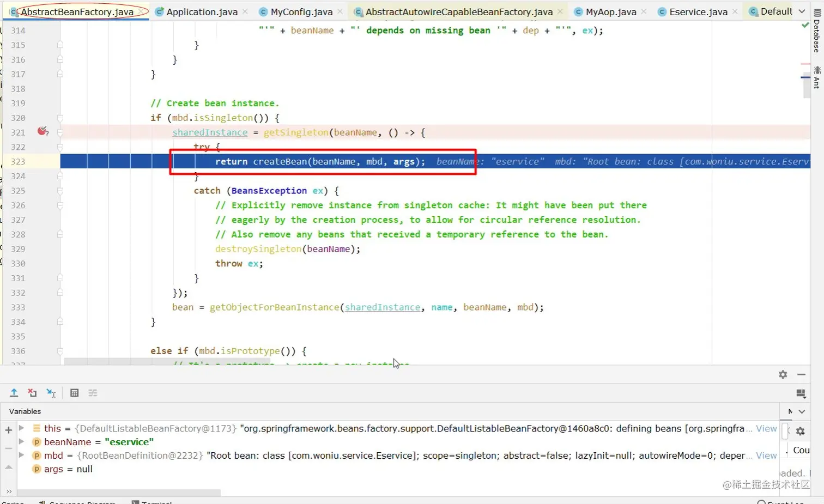Collapse code fold at line 320
This screenshot has height=504, width=824.
pos(60,118)
